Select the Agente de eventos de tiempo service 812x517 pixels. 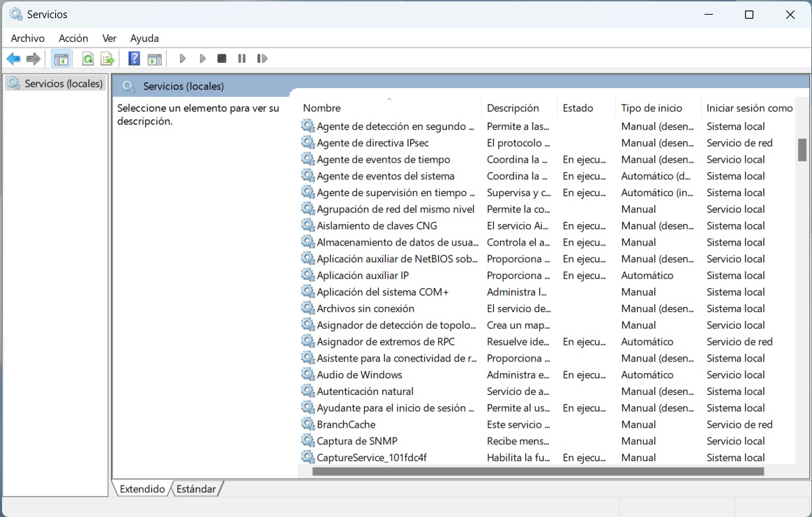click(x=383, y=160)
